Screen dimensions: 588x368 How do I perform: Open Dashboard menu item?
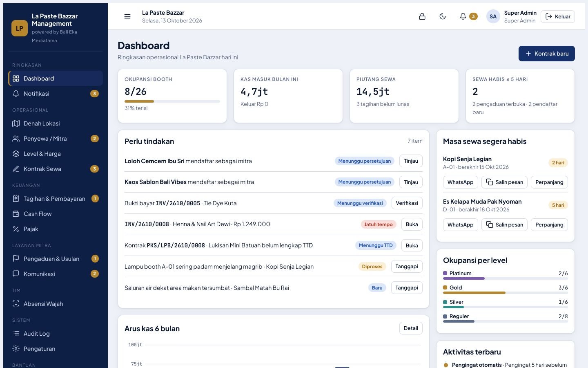56,79
